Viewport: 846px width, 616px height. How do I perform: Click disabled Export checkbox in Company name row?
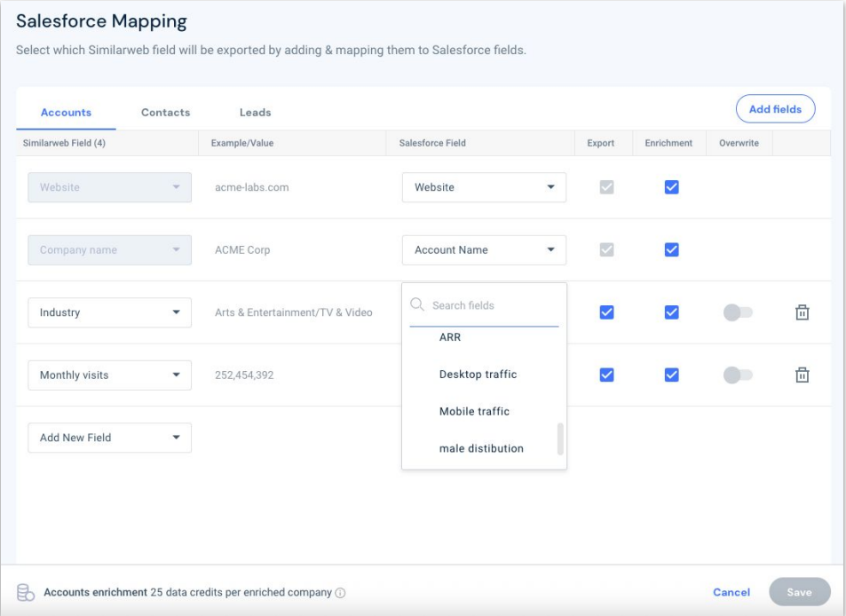[x=606, y=249]
